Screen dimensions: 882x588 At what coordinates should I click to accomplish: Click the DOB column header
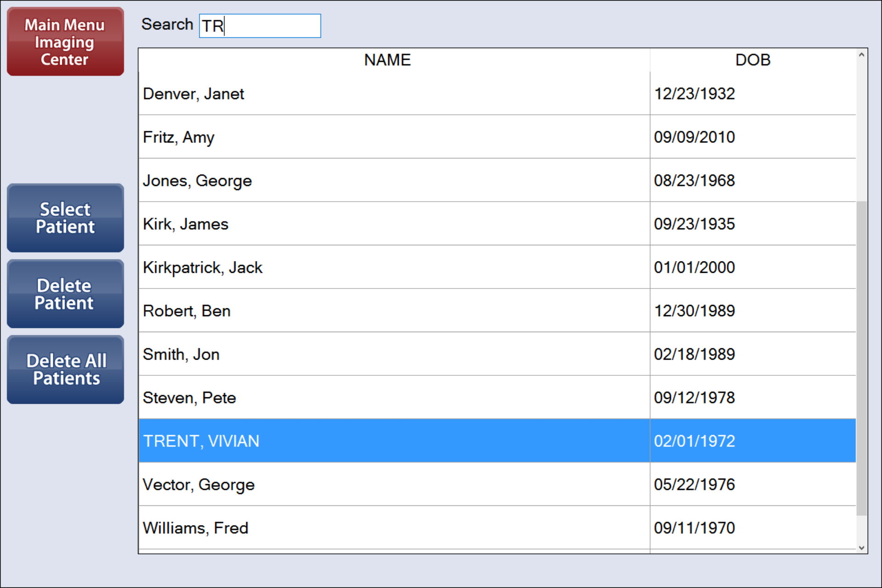(753, 60)
